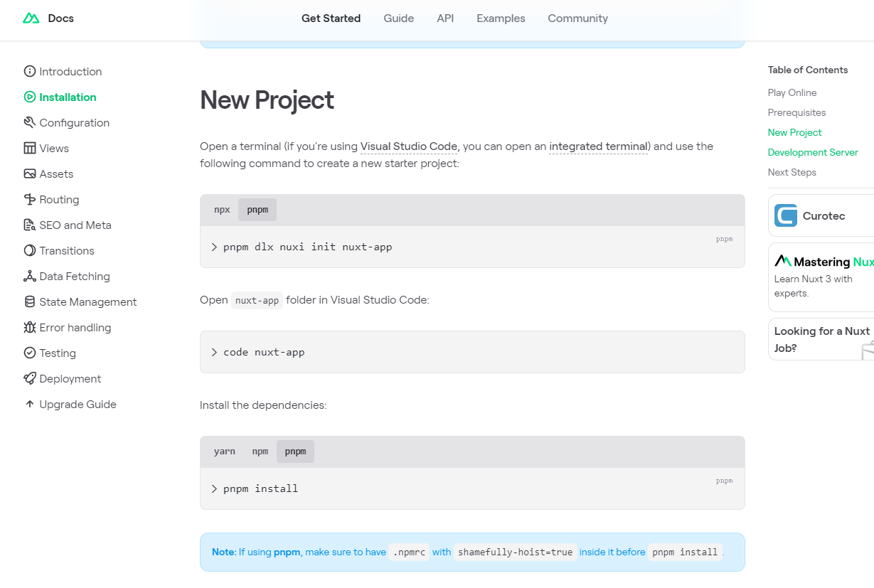Click the Data Fetching nodes icon
Image resolution: width=874 pixels, height=588 pixels.
click(x=29, y=276)
